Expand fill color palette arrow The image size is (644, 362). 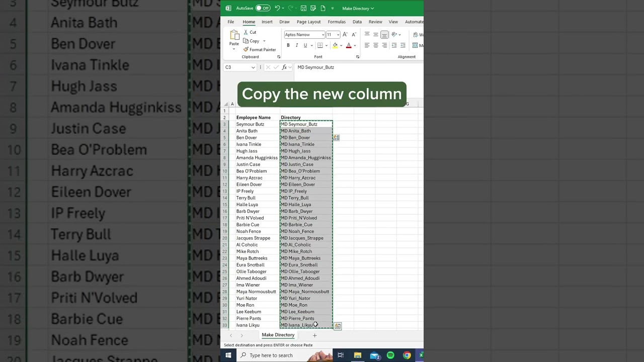[341, 45]
